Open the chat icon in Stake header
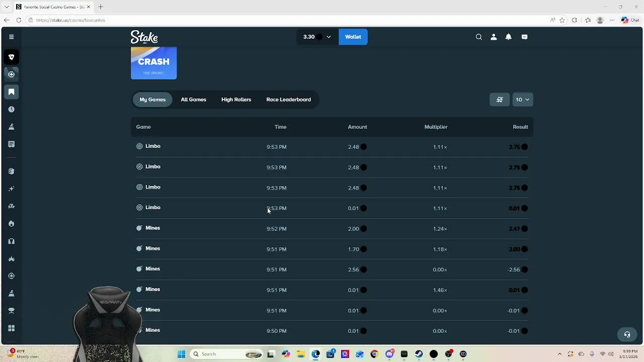 tap(524, 37)
